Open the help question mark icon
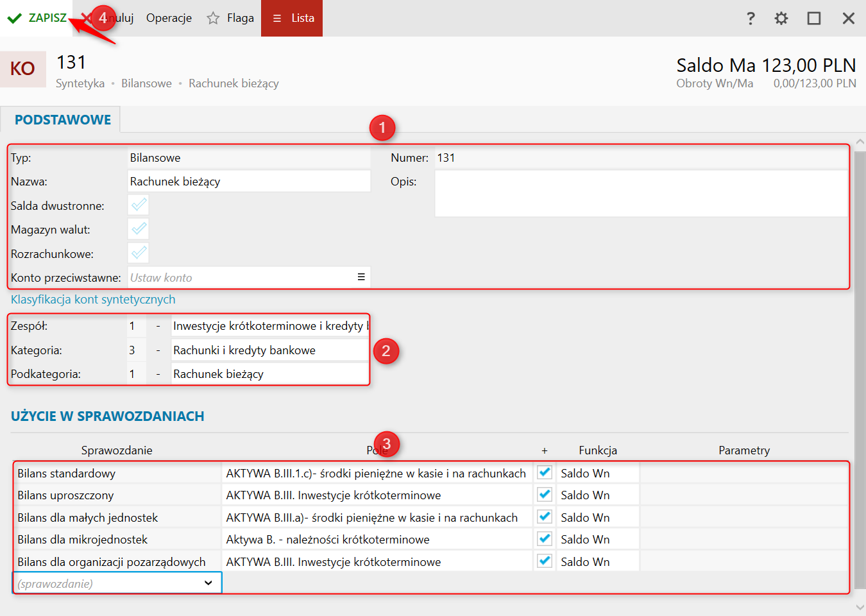866x616 pixels. click(751, 19)
